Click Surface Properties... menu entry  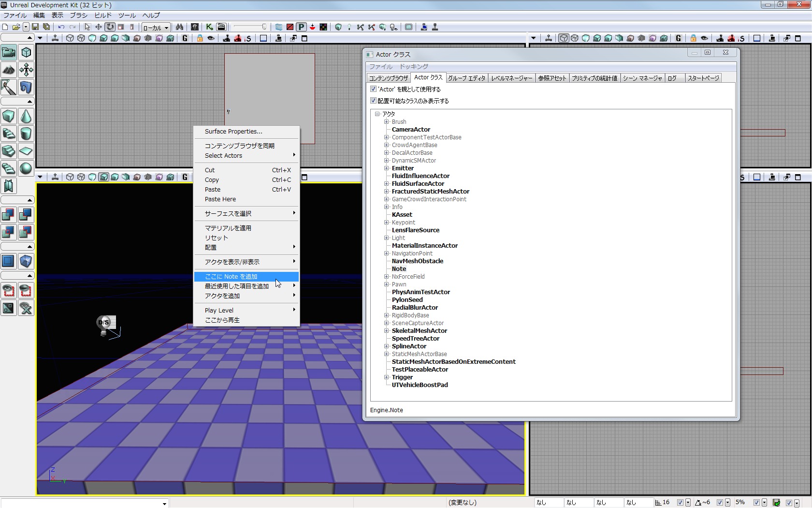point(233,132)
